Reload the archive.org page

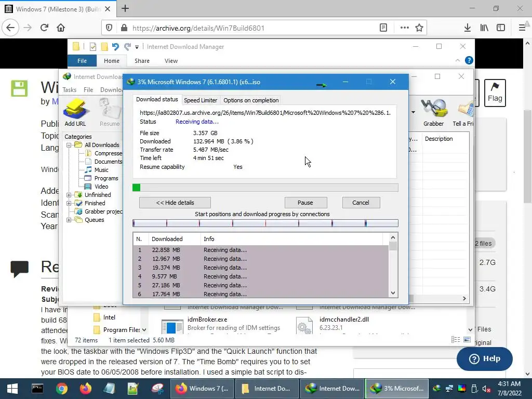(45, 28)
